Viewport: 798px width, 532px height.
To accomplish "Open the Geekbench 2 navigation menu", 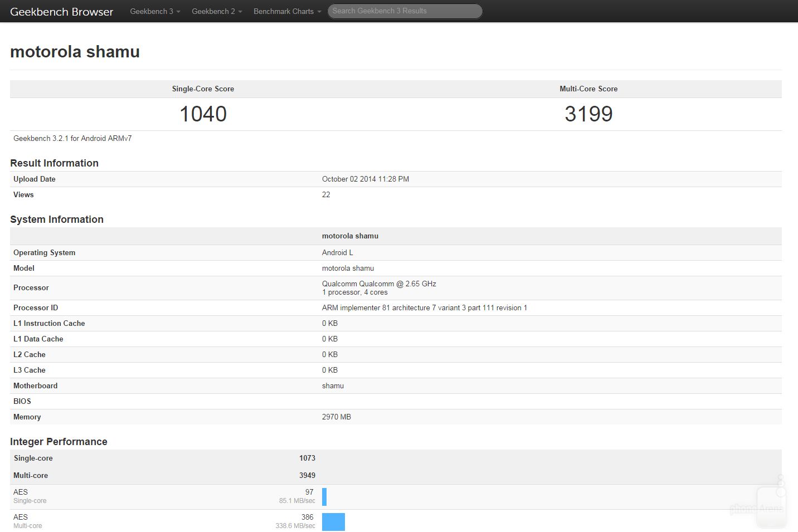I will click(217, 11).
